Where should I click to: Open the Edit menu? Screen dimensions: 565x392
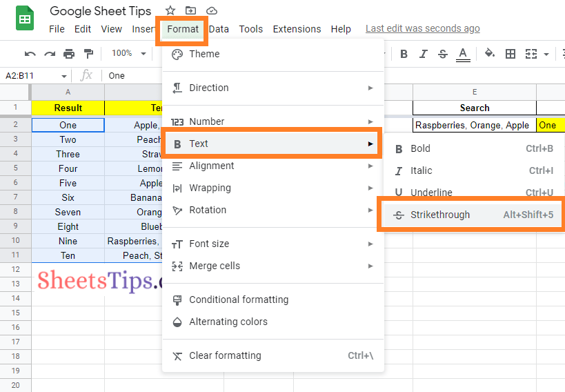click(x=83, y=29)
